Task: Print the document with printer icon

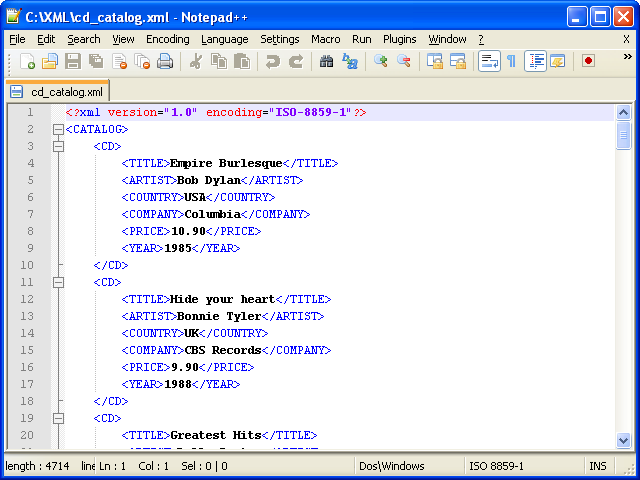Action: click(165, 62)
